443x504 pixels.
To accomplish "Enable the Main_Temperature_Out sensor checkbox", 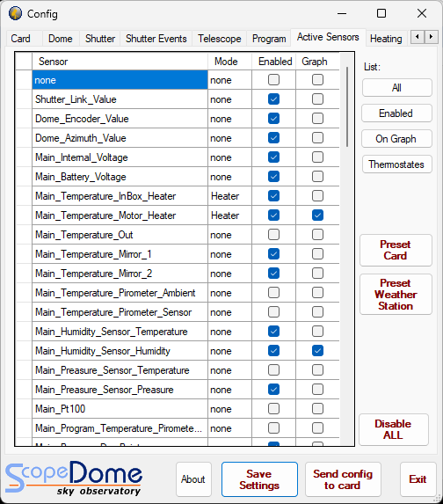I will (273, 235).
